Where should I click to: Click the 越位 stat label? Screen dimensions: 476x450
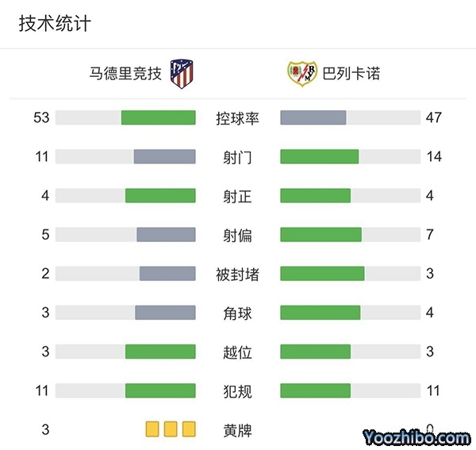point(237,352)
